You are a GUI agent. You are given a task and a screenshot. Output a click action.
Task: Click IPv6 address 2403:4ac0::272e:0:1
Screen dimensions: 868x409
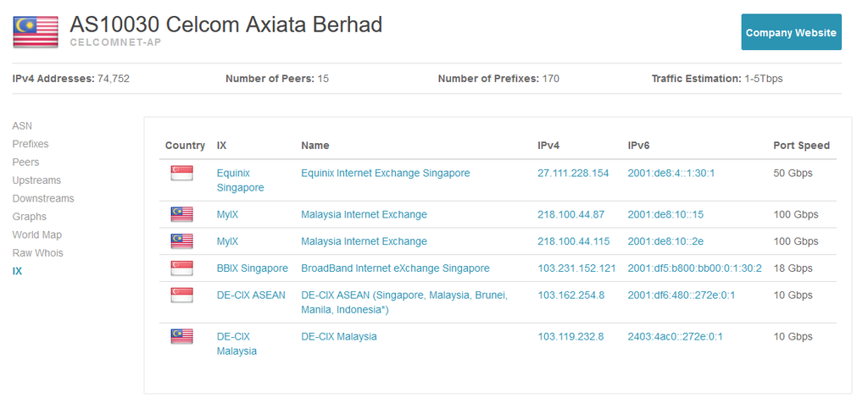675,336
